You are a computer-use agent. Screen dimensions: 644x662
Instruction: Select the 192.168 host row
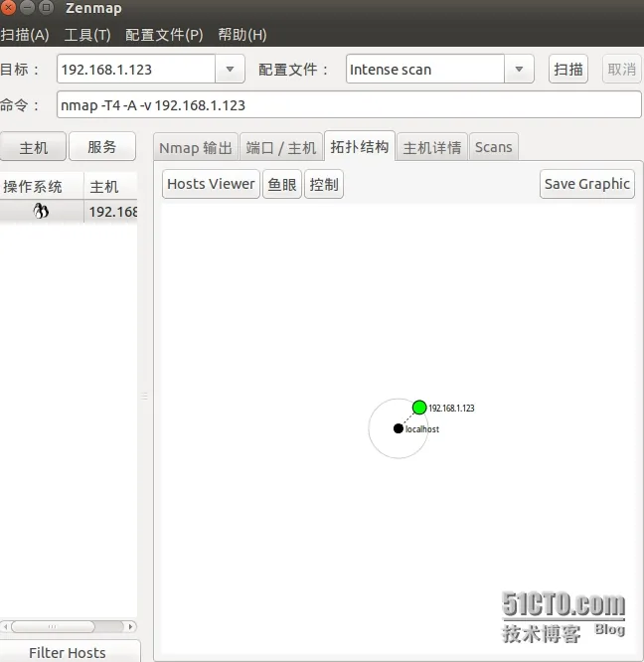69,211
